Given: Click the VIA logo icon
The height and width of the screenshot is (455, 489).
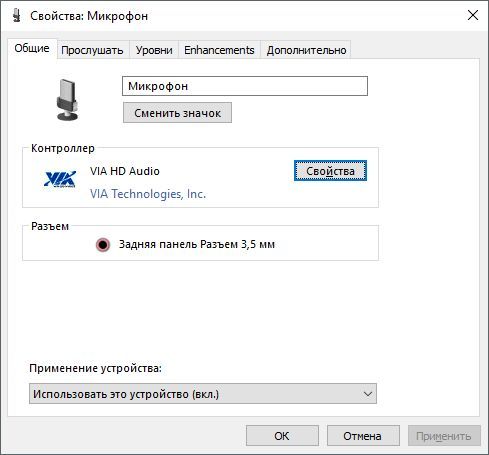Looking at the screenshot, I should tap(60, 179).
